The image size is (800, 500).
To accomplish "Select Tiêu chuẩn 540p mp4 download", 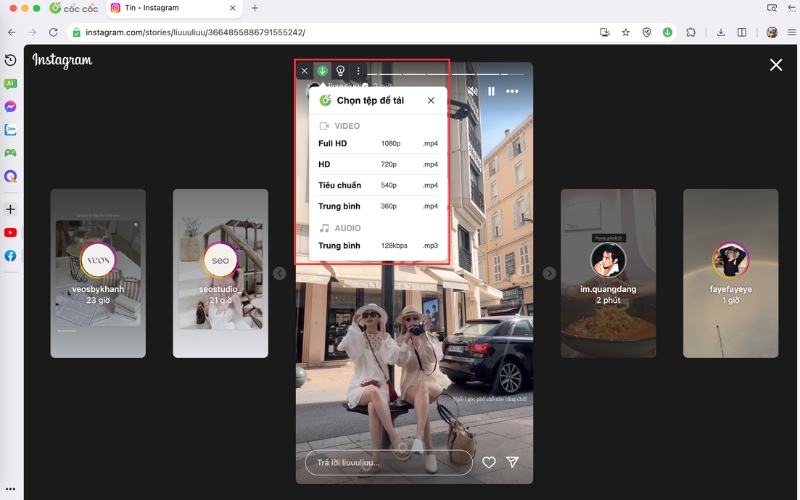I will (x=378, y=185).
